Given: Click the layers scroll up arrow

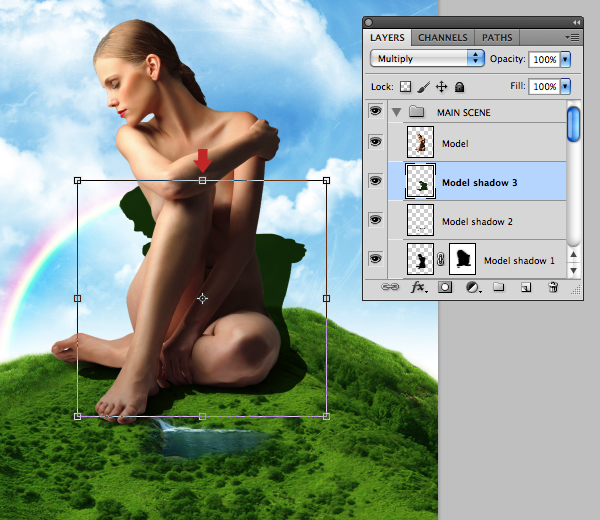Looking at the screenshot, I should click(x=573, y=254).
